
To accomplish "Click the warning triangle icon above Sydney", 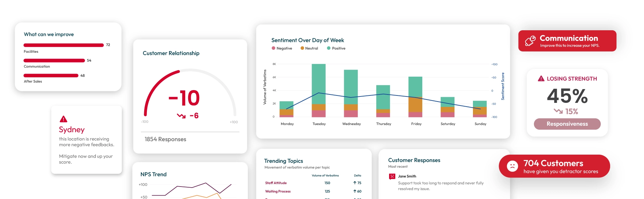I will [x=63, y=119].
